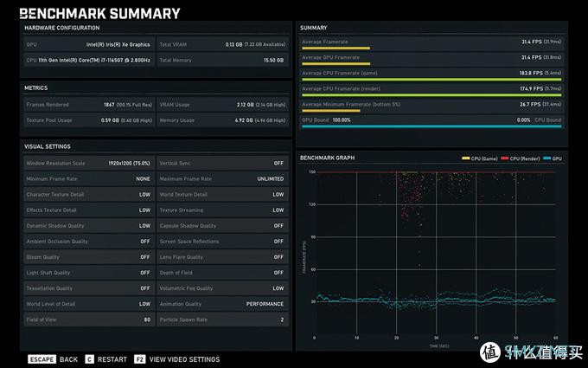Viewport: 588px width, 368px height.
Task: Click the F2 keycap icon
Action: coord(139,359)
